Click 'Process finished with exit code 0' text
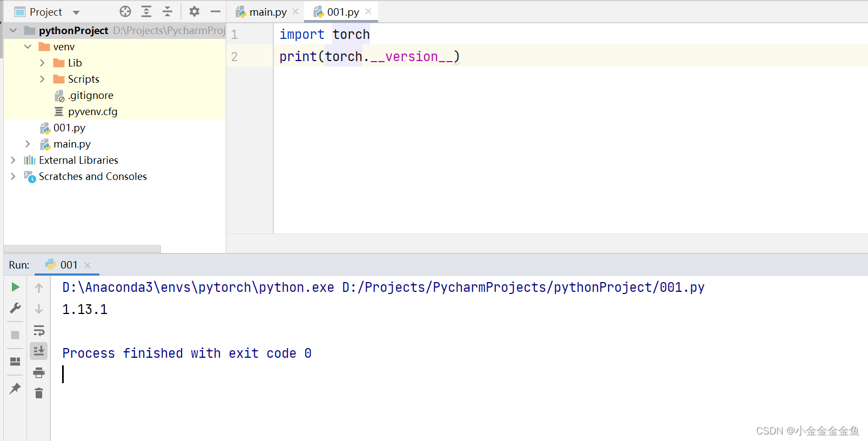The image size is (868, 441). point(187,353)
